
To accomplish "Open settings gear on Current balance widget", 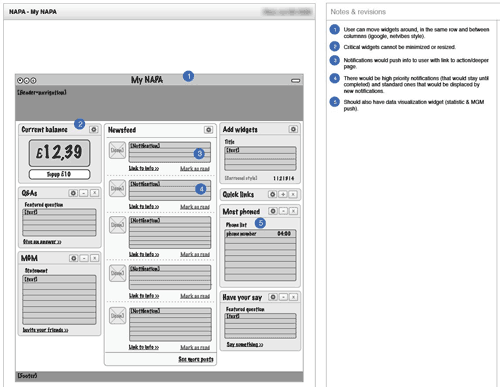I will pos(94,129).
